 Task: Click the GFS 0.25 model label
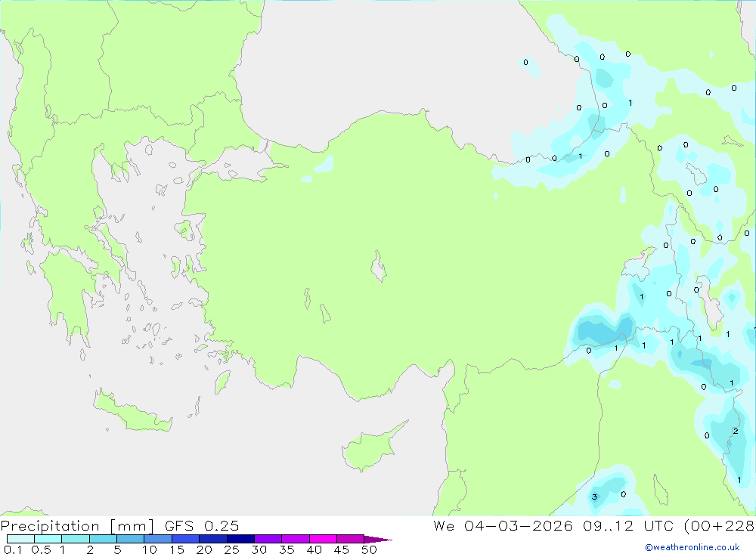[202, 525]
